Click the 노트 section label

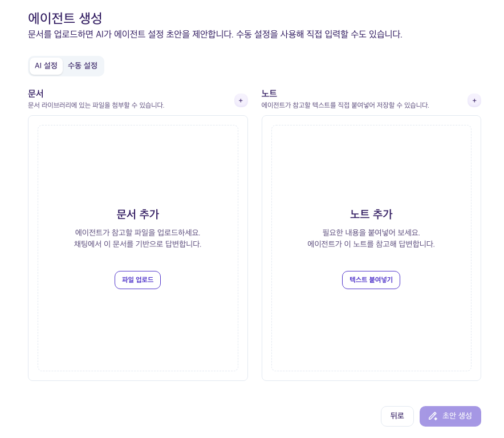click(269, 94)
